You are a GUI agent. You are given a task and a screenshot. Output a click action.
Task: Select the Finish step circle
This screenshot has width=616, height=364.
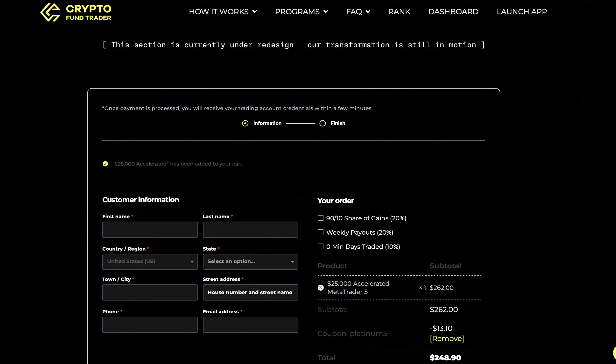(x=322, y=123)
